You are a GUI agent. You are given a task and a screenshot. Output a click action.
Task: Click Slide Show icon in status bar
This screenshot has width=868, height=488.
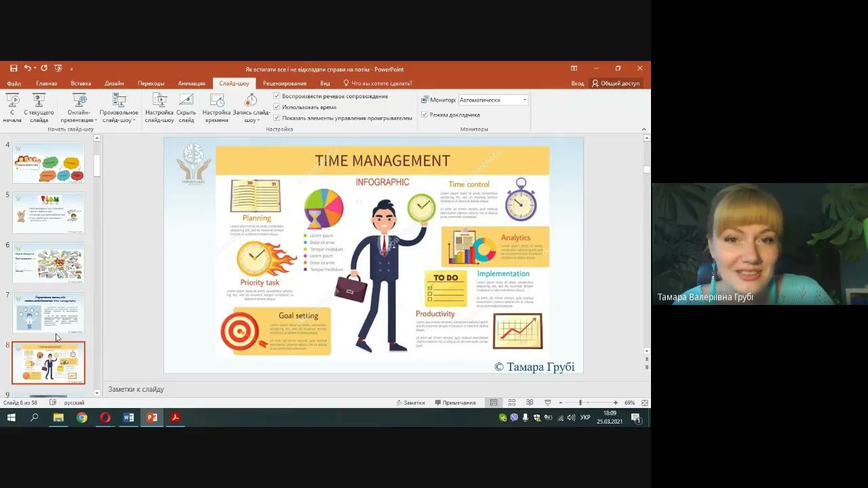click(x=547, y=403)
